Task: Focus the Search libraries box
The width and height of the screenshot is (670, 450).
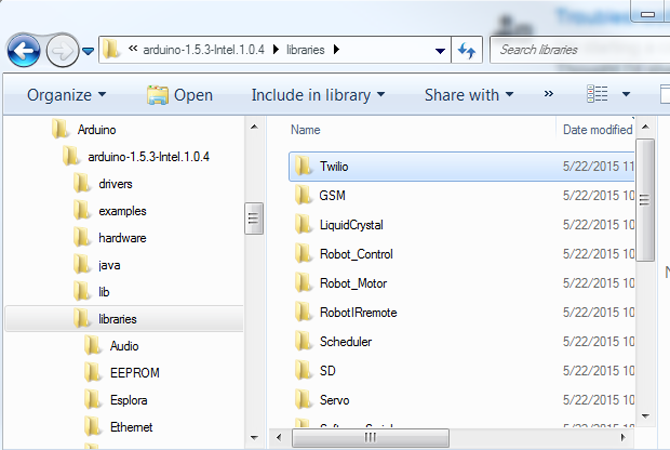Action: point(580,50)
